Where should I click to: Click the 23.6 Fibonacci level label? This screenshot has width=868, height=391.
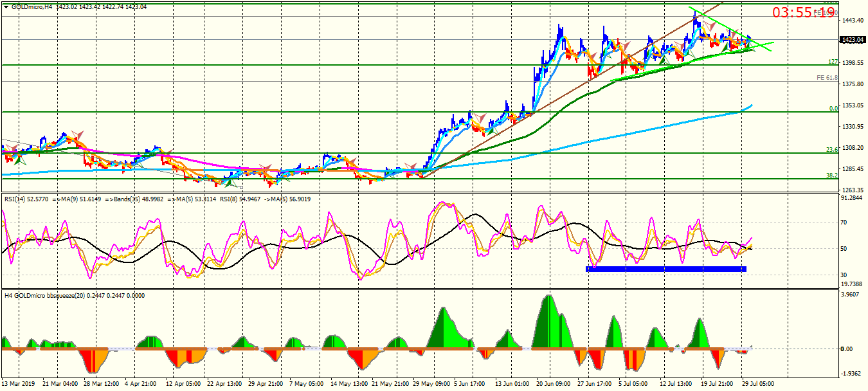point(832,150)
